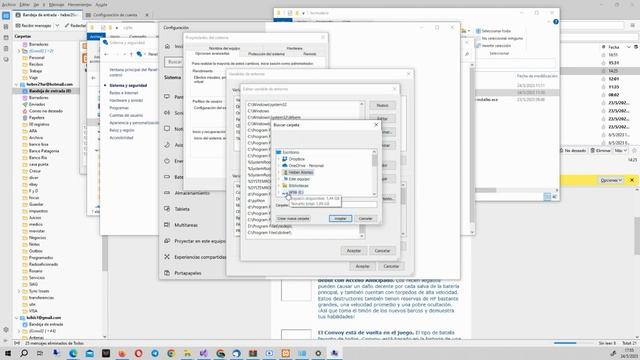Open the calendar icon in left rail
The height and width of the screenshot is (360, 640).
tap(6, 38)
